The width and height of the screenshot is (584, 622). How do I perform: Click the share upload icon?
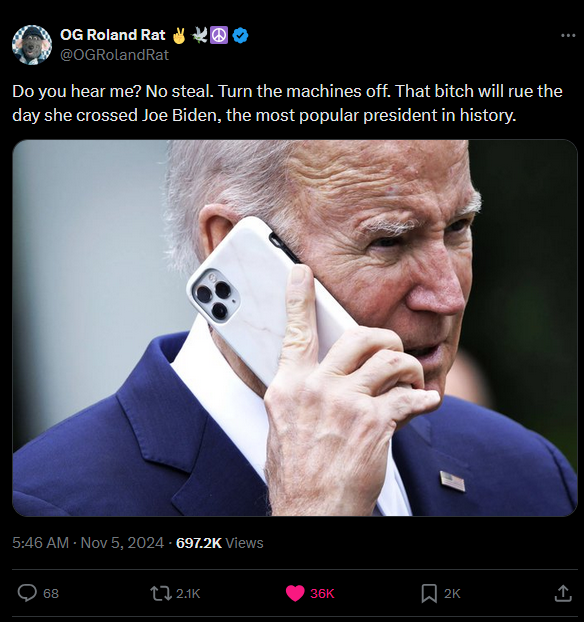click(x=563, y=593)
